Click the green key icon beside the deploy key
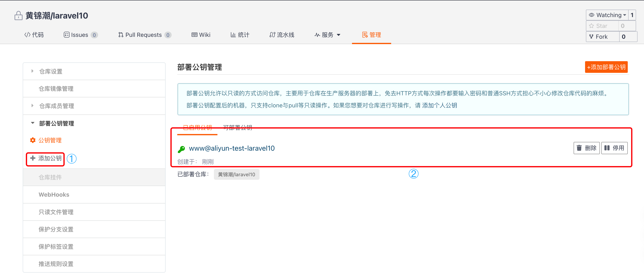The width and height of the screenshot is (644, 278). click(x=181, y=149)
